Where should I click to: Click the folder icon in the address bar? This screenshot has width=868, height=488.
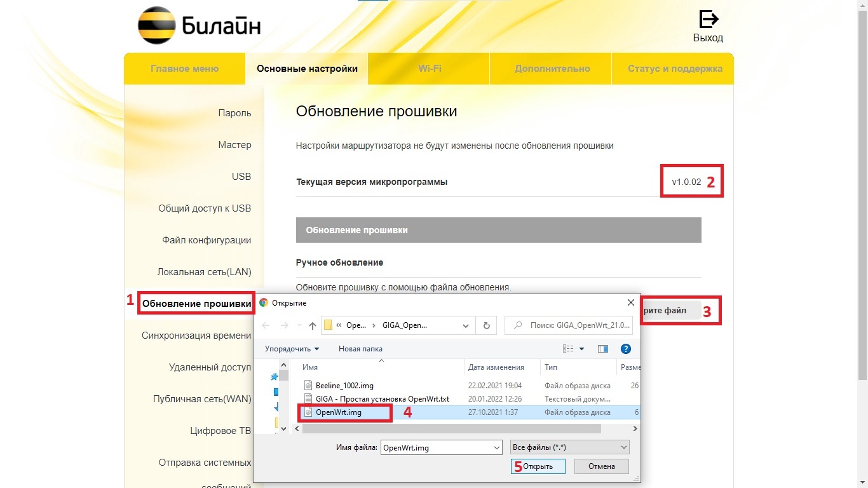329,325
